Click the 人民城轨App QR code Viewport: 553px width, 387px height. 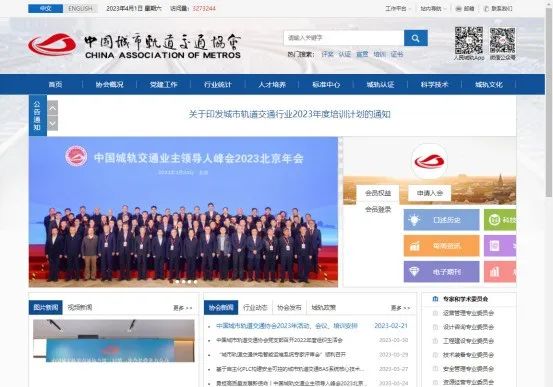click(468, 41)
